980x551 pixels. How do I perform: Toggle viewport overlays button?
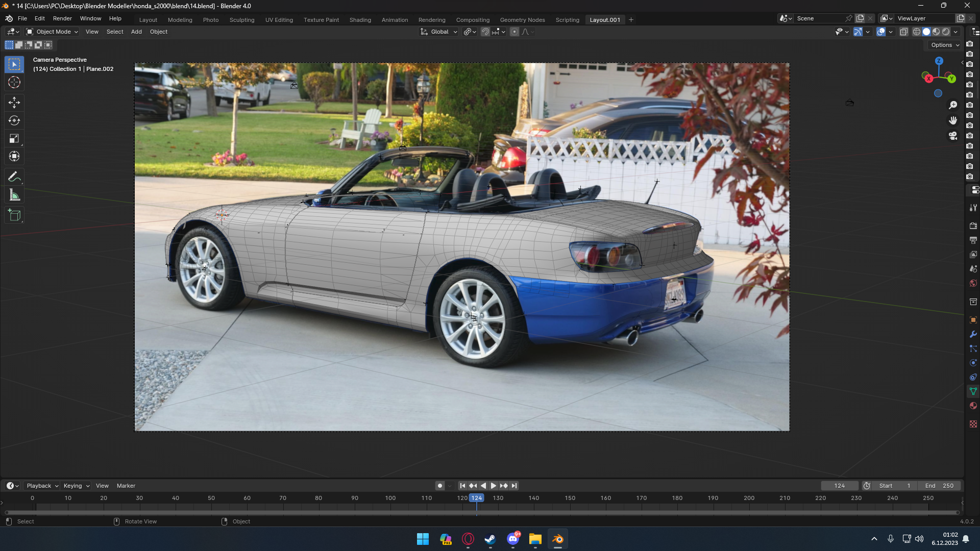881,32
